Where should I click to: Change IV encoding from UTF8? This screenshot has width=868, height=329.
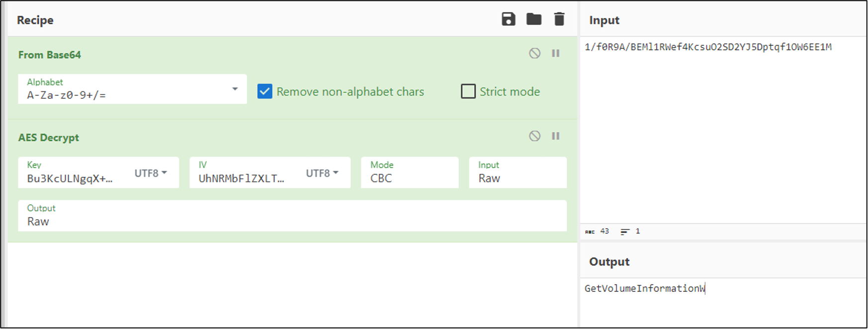(322, 173)
